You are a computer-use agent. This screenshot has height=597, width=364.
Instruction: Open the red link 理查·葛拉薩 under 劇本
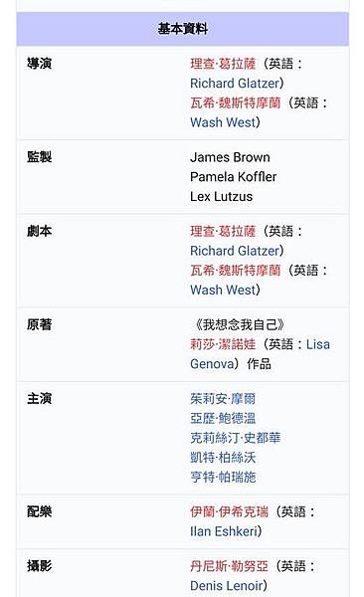tap(223, 231)
